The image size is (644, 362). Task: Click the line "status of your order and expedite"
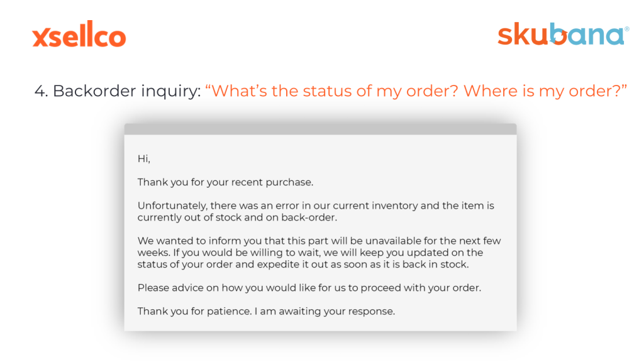[303, 265]
